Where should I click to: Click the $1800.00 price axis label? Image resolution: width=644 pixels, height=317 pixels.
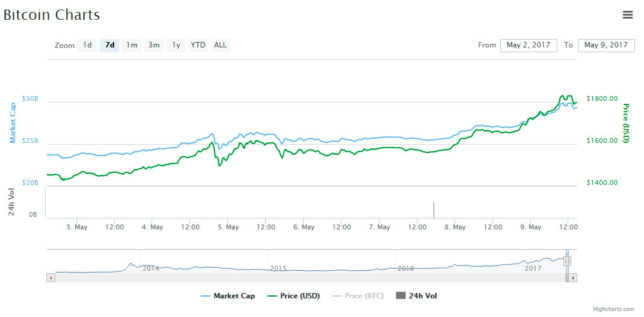(602, 99)
